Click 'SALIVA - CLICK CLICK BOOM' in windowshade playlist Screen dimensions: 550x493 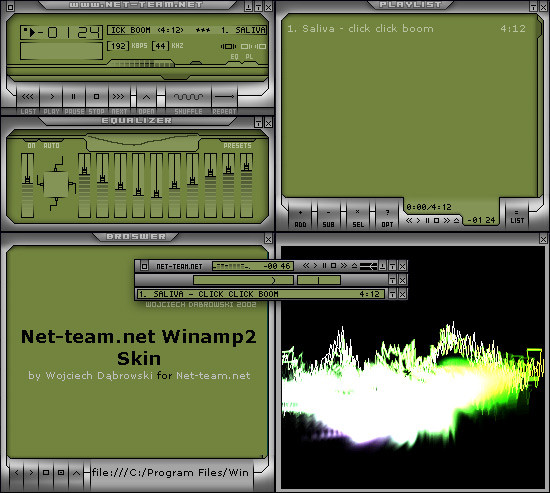[x=216, y=294]
